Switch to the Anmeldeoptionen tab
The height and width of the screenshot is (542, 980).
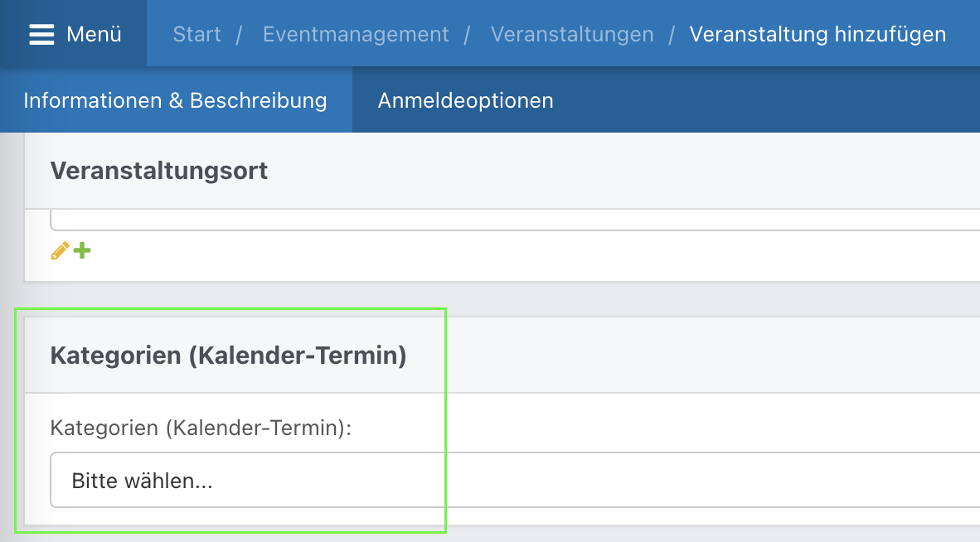click(465, 100)
